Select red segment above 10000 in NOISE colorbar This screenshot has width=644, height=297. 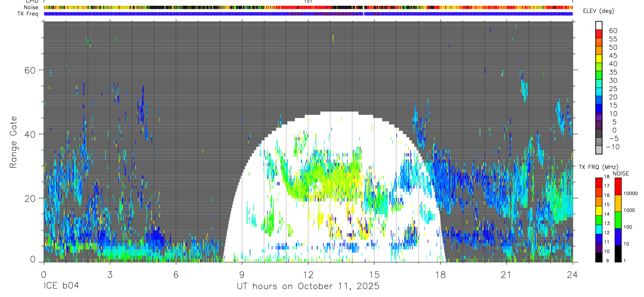618,186
